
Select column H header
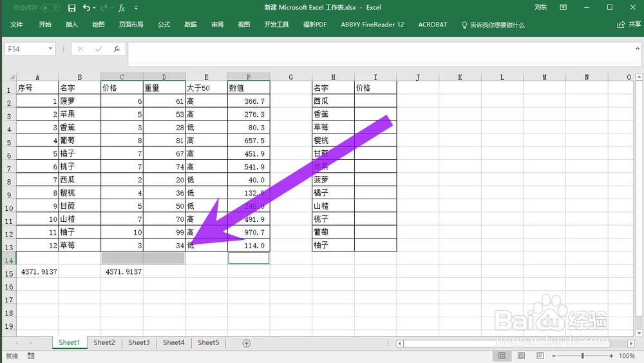click(x=333, y=77)
